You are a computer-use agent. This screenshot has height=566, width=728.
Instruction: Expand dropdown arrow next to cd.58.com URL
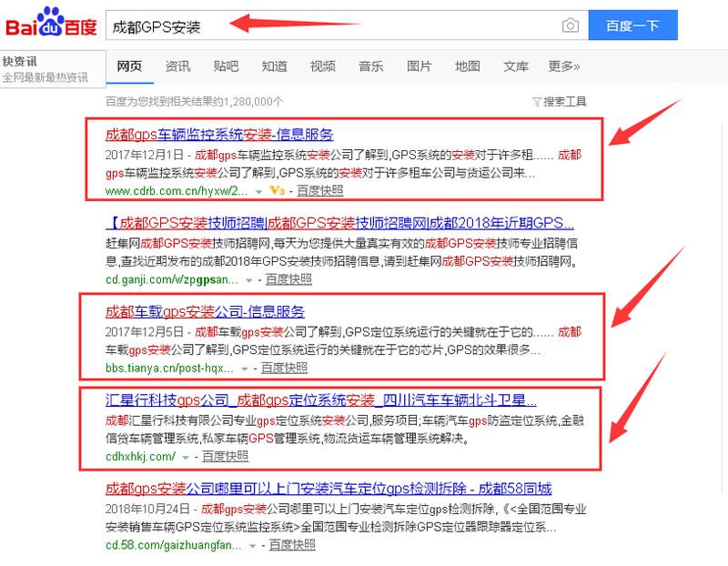pos(252,546)
